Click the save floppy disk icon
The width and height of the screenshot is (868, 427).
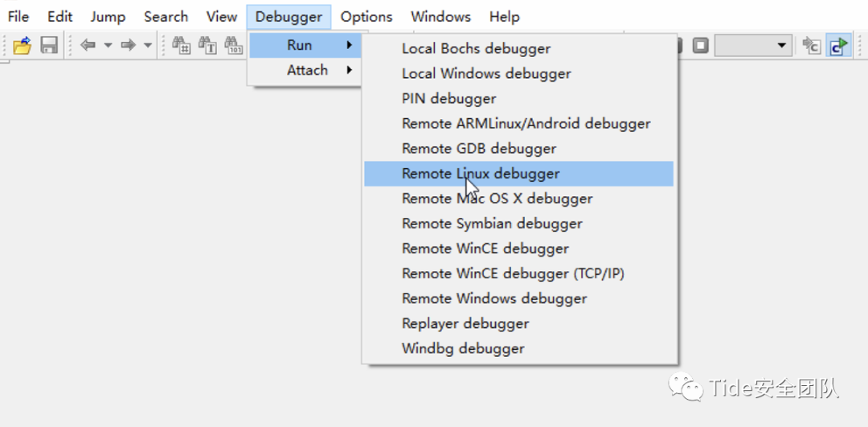(49, 45)
